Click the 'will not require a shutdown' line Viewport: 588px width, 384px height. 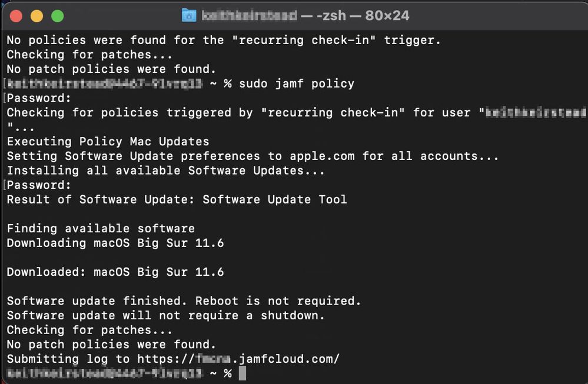166,315
